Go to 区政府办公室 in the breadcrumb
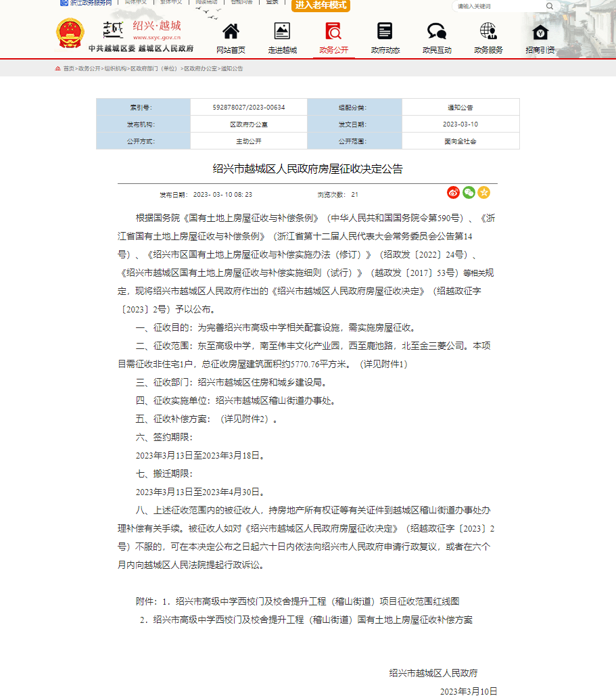616x696 pixels. (201, 68)
